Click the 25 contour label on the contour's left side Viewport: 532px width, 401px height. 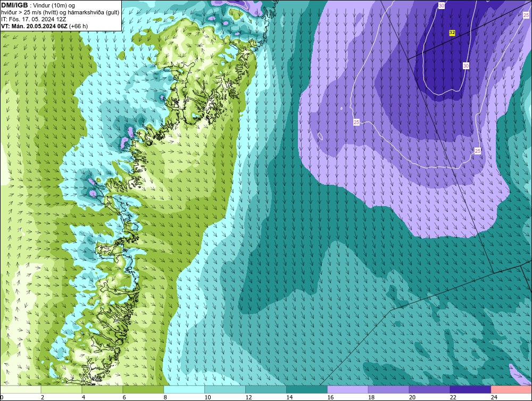[x=356, y=122]
